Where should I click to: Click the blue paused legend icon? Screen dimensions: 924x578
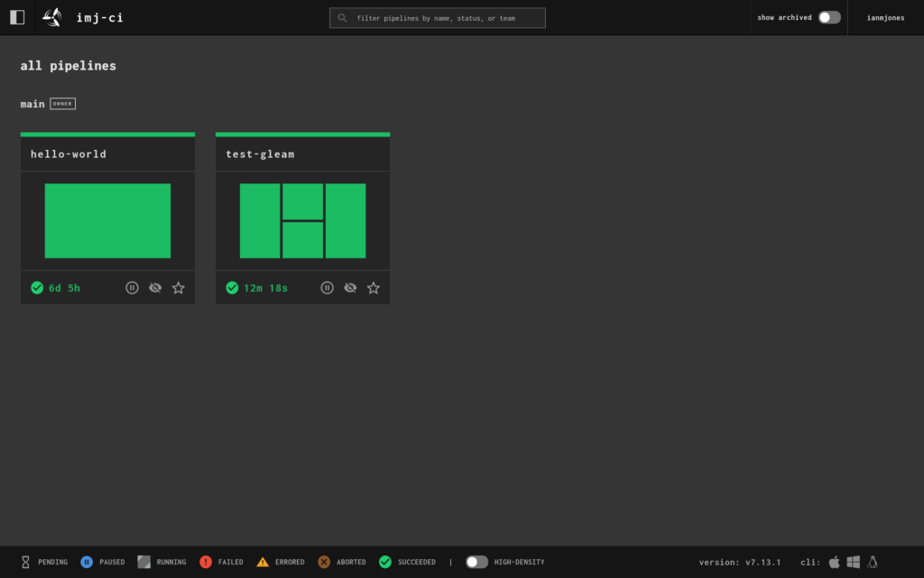pos(87,562)
